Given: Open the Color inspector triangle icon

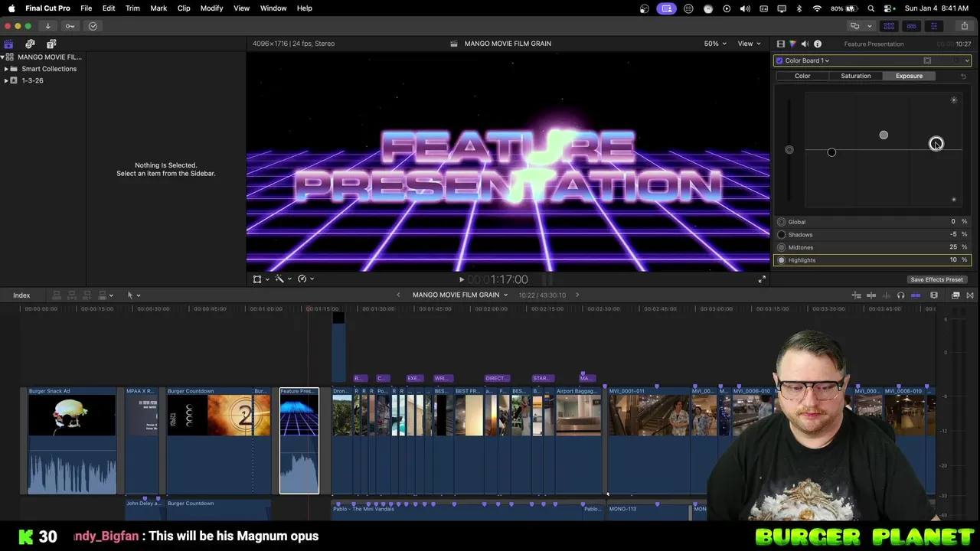Looking at the screenshot, I should pos(792,44).
